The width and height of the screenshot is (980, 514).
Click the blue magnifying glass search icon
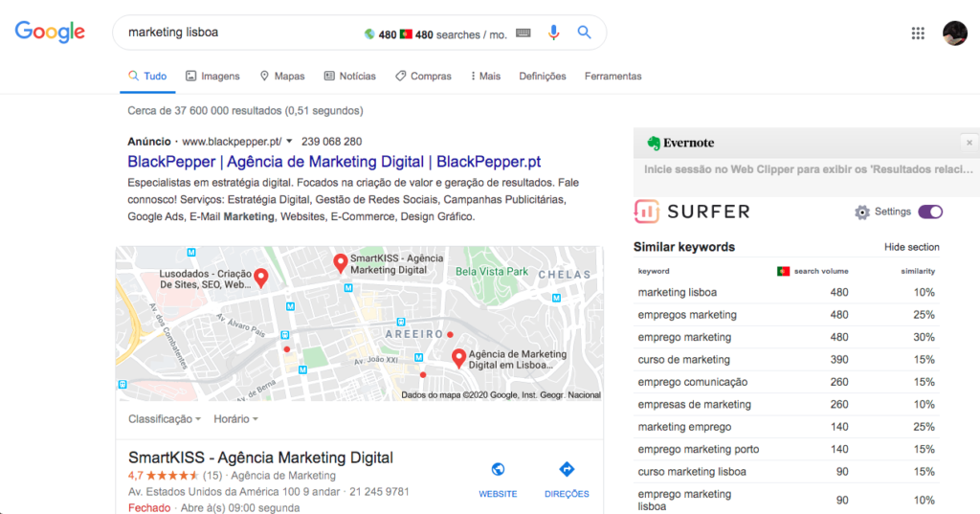coord(584,33)
